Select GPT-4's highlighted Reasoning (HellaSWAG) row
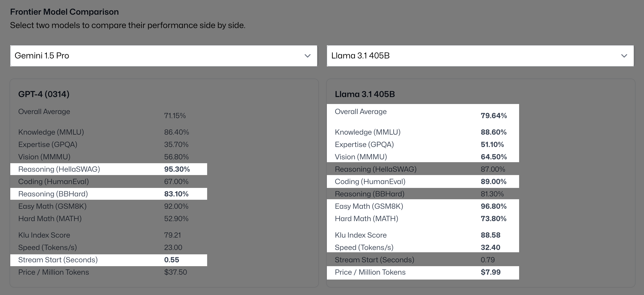The image size is (644, 295). pos(108,169)
